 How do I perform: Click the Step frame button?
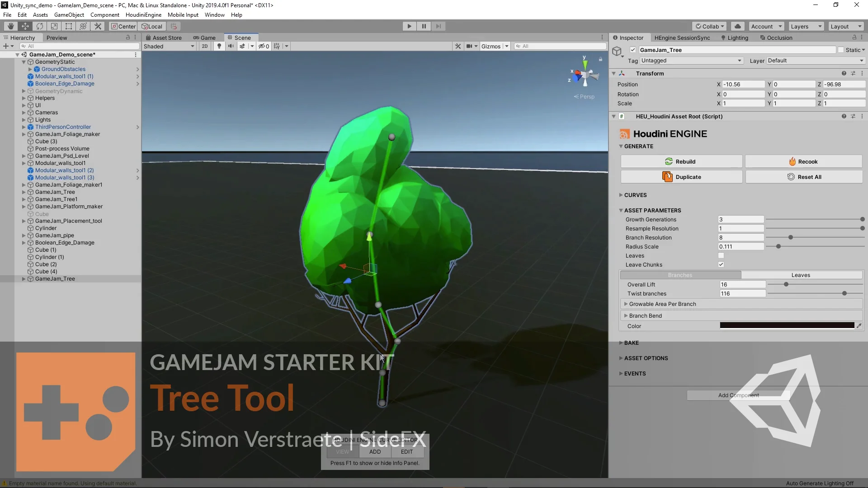438,26
